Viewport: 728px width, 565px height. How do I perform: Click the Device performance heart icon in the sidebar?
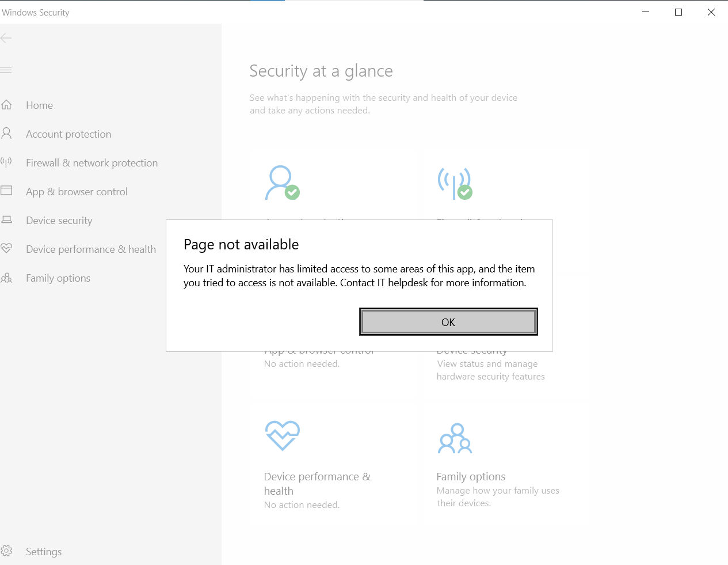point(6,248)
